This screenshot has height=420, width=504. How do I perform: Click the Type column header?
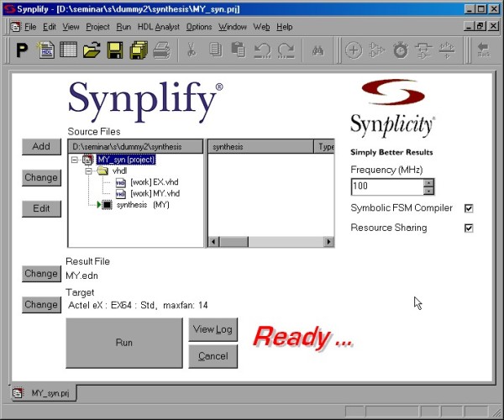point(324,146)
